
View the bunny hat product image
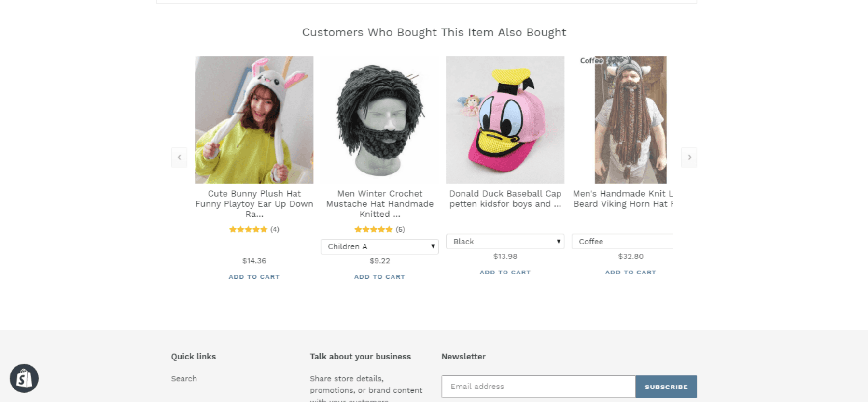(254, 120)
